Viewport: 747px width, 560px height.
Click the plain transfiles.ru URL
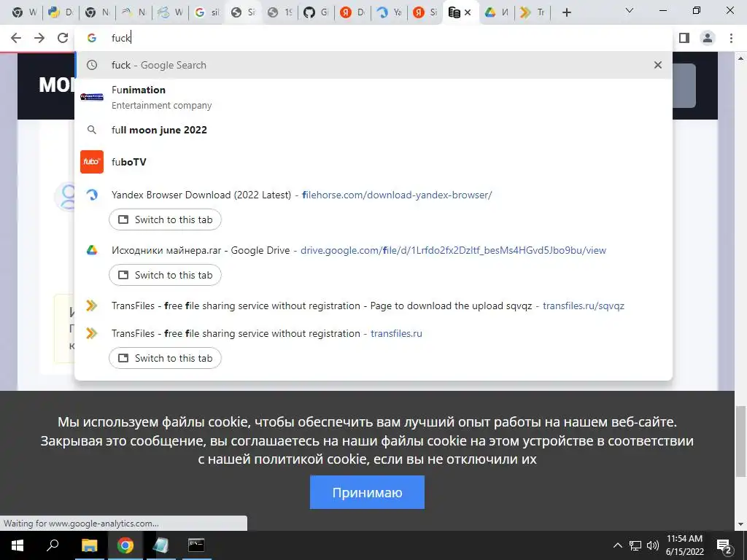pyautogui.click(x=396, y=333)
